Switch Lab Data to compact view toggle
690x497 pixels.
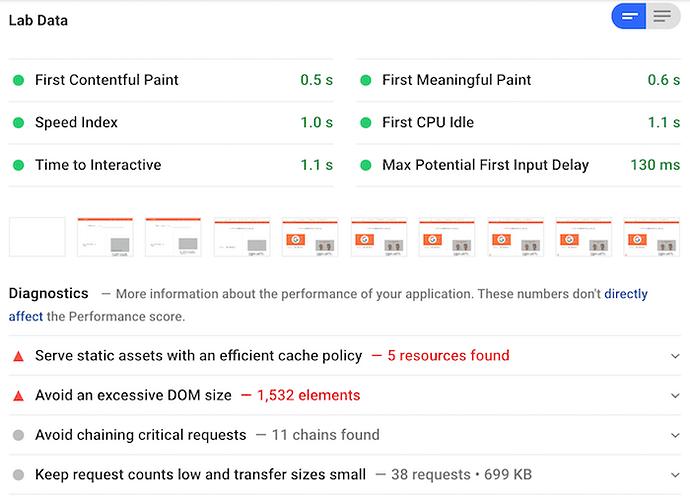point(629,16)
